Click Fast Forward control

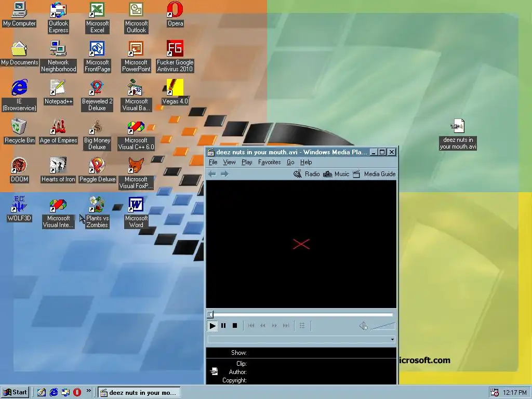(274, 326)
